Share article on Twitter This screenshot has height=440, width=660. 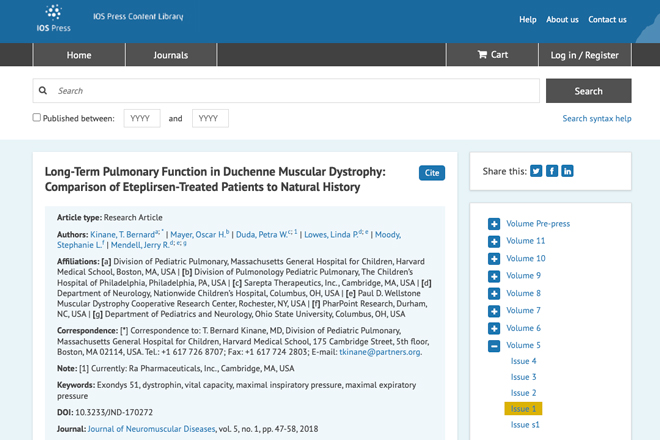click(x=536, y=171)
